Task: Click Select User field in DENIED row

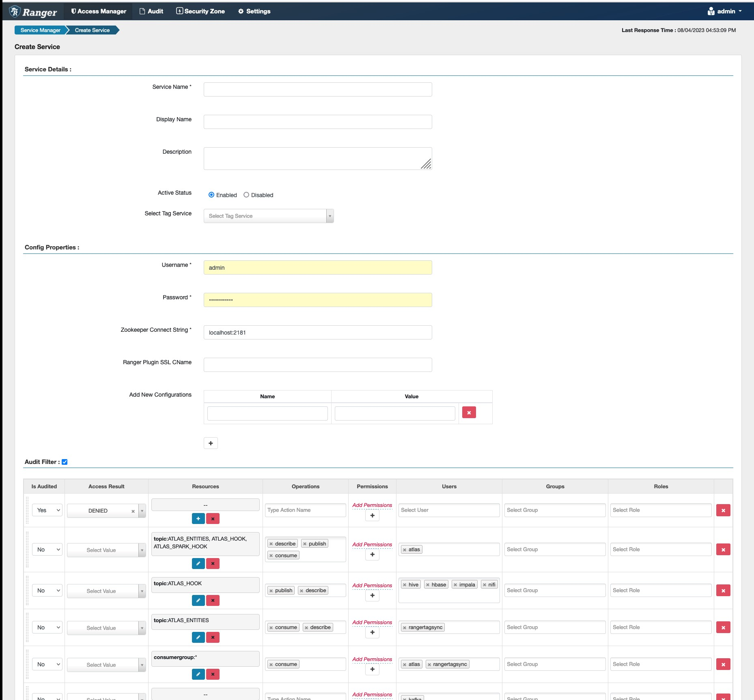Action: [449, 510]
